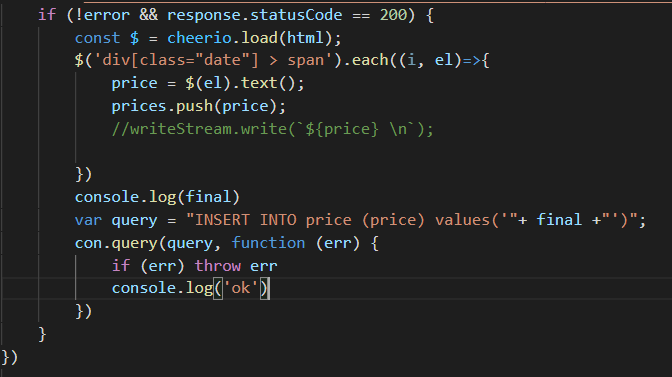Click the 'ok' string in console.log
Screen dimensions: 672x377
(x=240, y=288)
